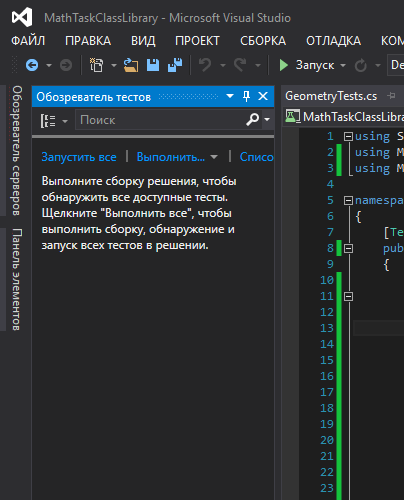Collapse the using directives block
Image resolution: width=404 pixels, height=500 pixels.
click(348, 136)
